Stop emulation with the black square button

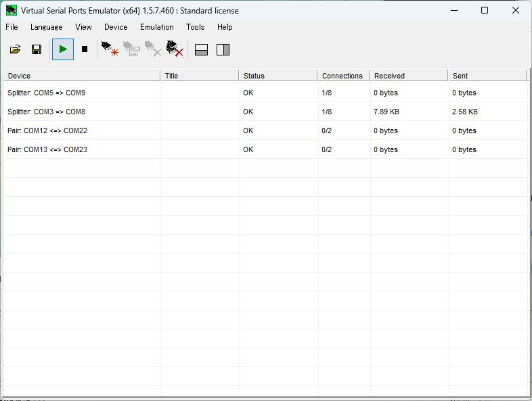pos(85,49)
